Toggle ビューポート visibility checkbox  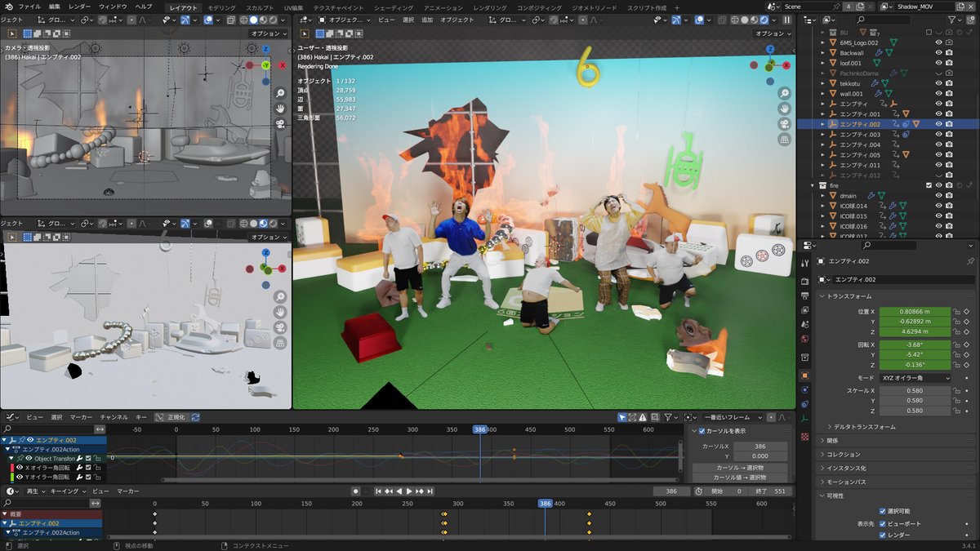coord(882,523)
